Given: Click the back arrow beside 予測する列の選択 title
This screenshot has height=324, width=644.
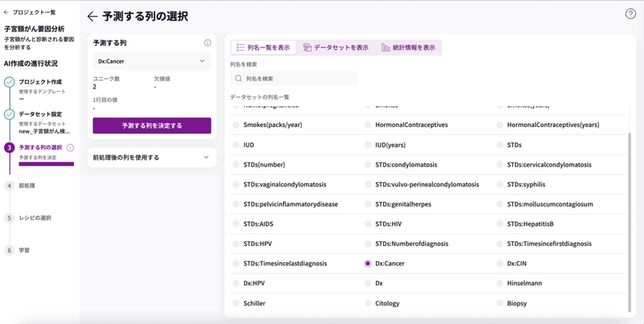Looking at the screenshot, I should click(93, 16).
